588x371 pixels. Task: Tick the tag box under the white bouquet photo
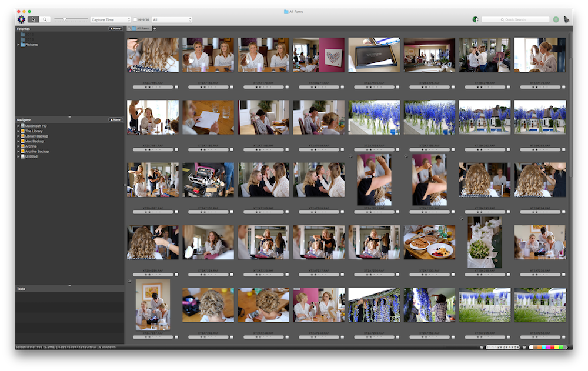(x=509, y=275)
